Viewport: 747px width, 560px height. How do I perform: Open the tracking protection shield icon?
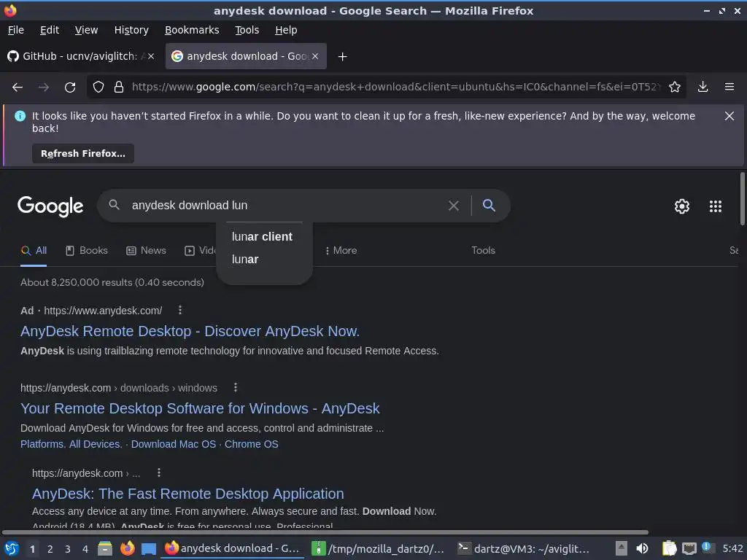[x=98, y=87]
